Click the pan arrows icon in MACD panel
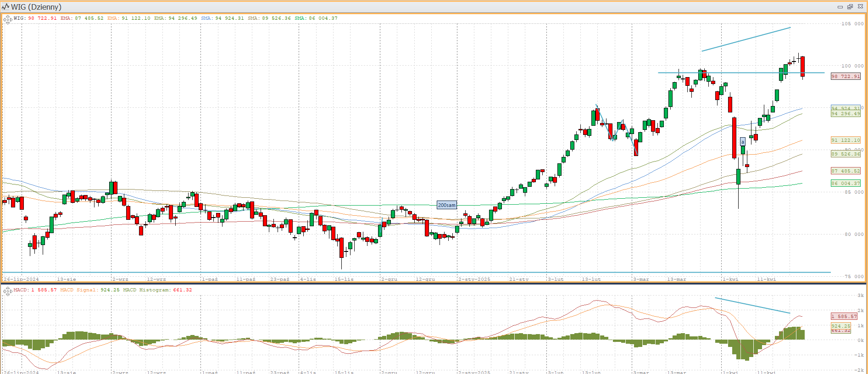The width and height of the screenshot is (868, 374). click(7, 291)
